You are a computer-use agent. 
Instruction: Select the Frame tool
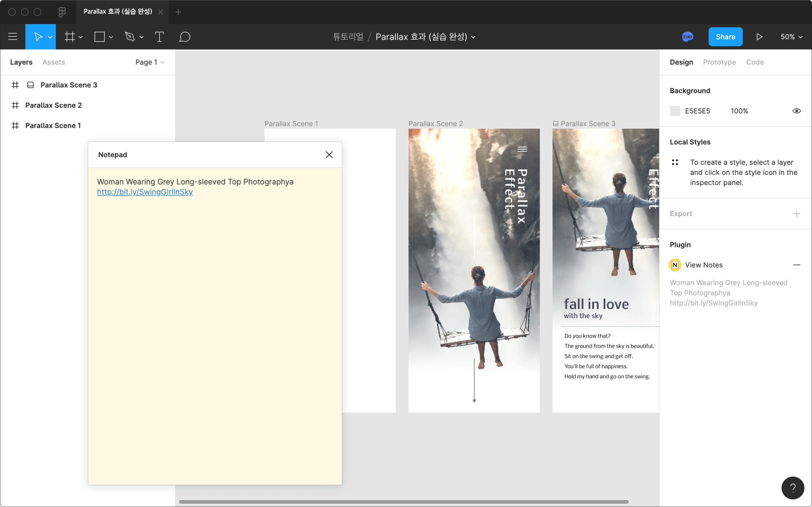(69, 36)
